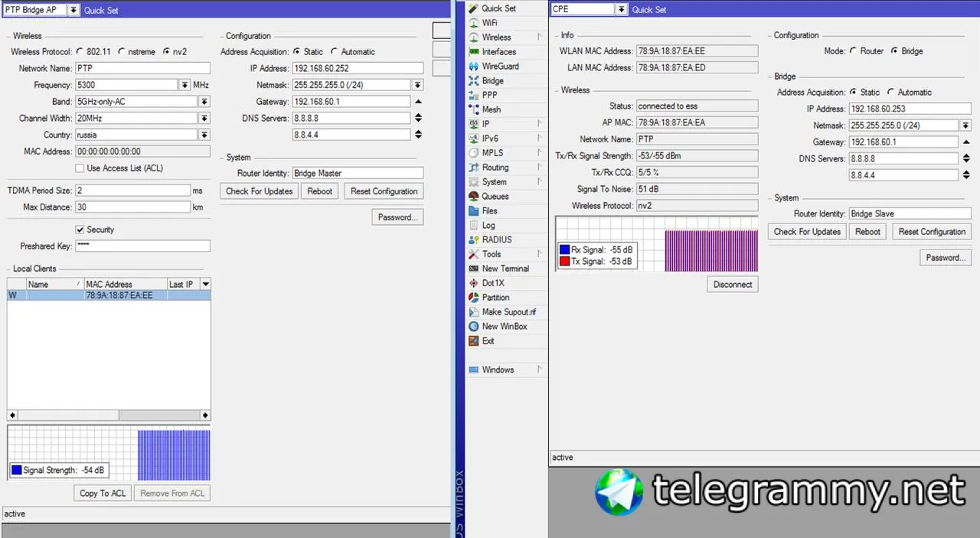The image size is (980, 538).
Task: Expand the Band 5GHz-only-AC dropdown
Action: click(204, 102)
